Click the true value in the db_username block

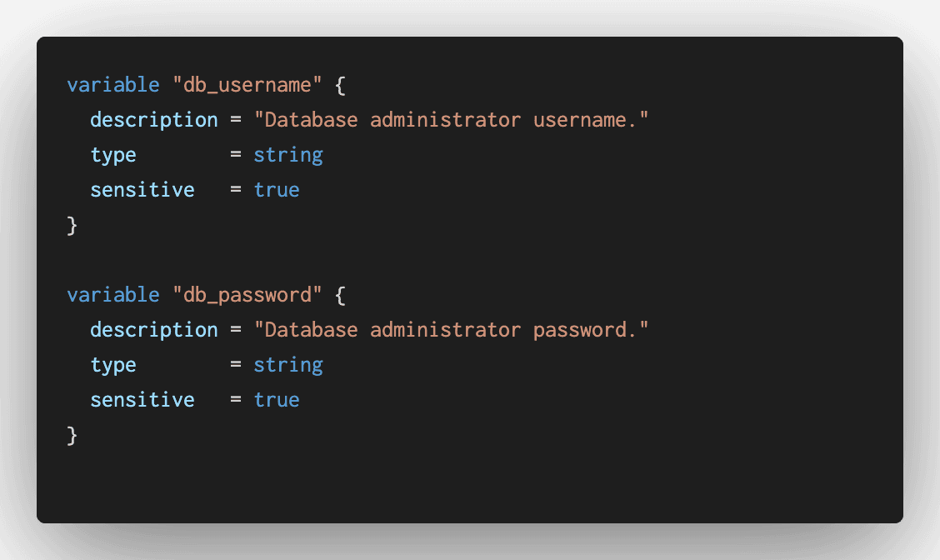click(x=277, y=190)
